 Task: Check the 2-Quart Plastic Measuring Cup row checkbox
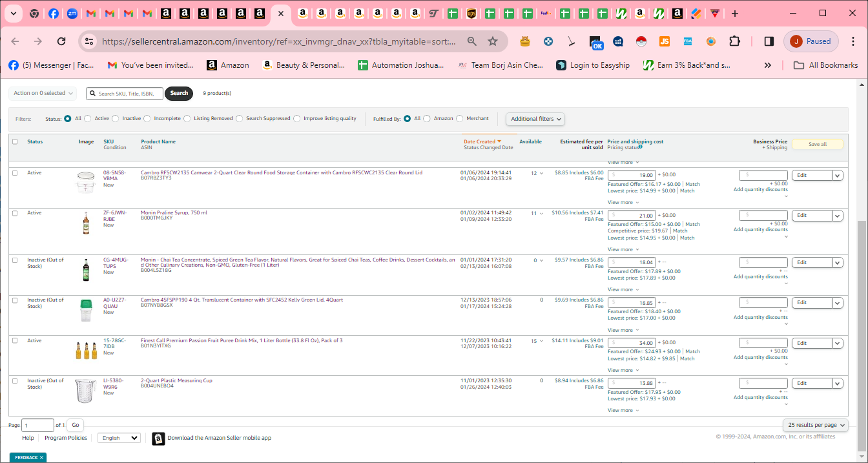click(15, 381)
